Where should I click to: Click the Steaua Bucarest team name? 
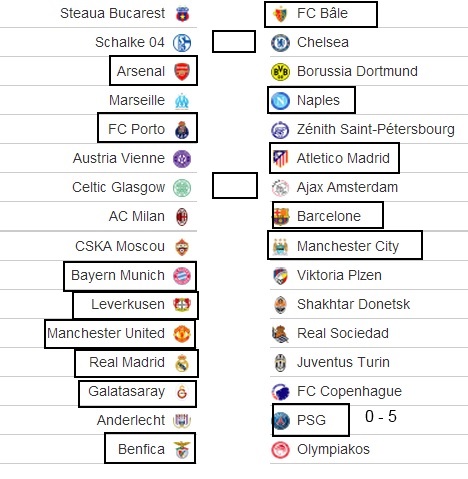click(x=112, y=13)
